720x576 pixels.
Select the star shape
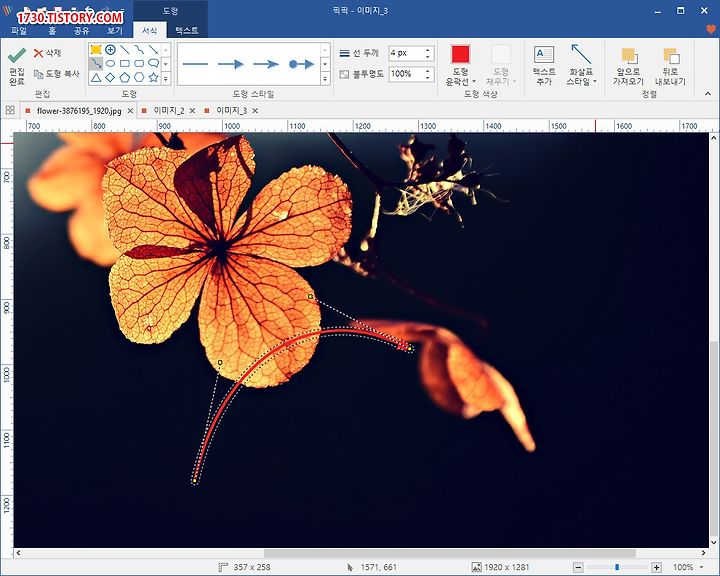[x=153, y=77]
